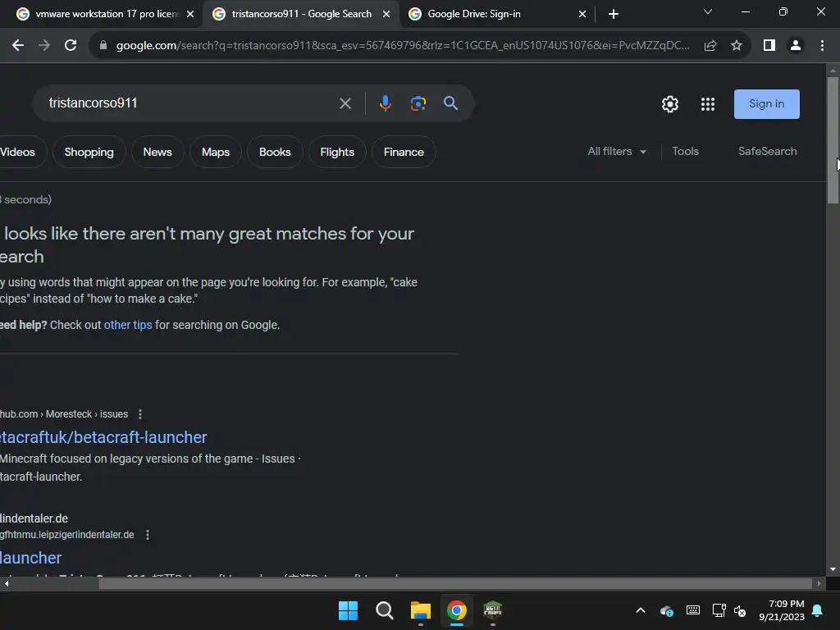Reload the current page
840x630 pixels.
[x=71, y=46]
